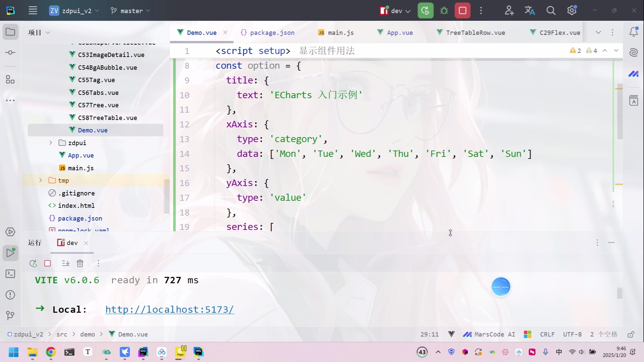Viewport: 644px width, 362px height.
Task: Toggle the Project tool window
Action: (x=10, y=32)
